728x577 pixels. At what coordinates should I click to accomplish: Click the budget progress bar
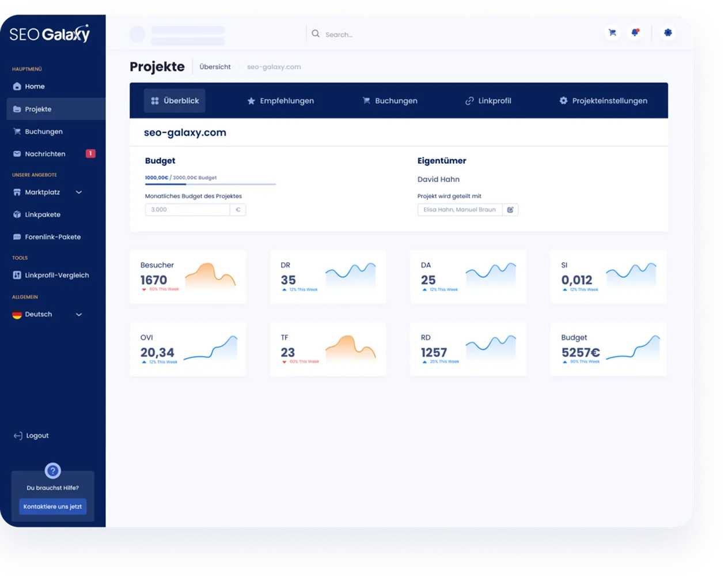tap(210, 184)
